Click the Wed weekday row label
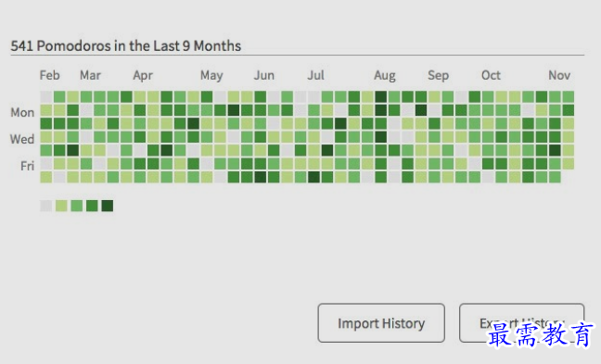Screen dimensions: 601x364 (22, 139)
